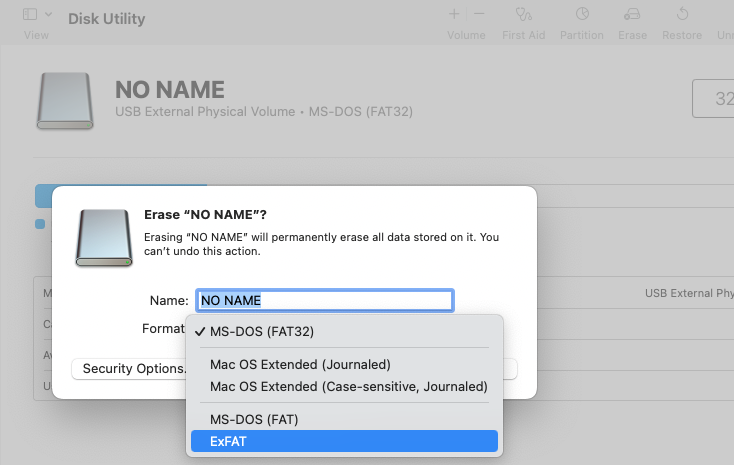
Task: Click the Erase "NO NAME"? dialog heading
Action: tap(205, 214)
